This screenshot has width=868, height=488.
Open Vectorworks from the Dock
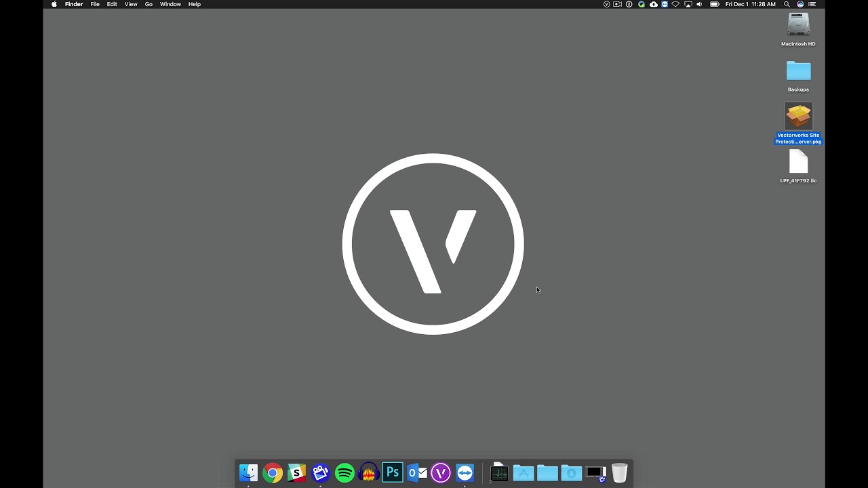coord(441,472)
